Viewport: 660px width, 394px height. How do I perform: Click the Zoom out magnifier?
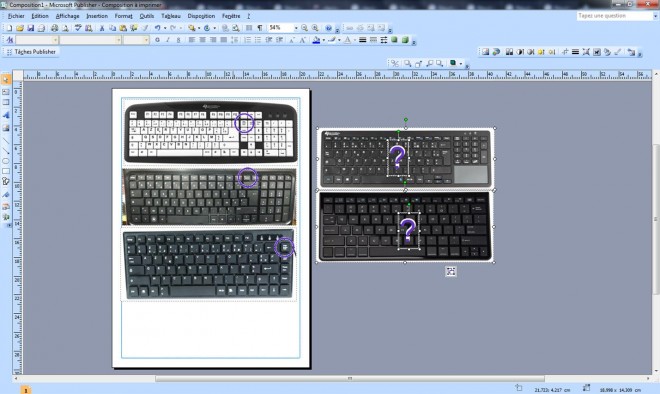304,28
